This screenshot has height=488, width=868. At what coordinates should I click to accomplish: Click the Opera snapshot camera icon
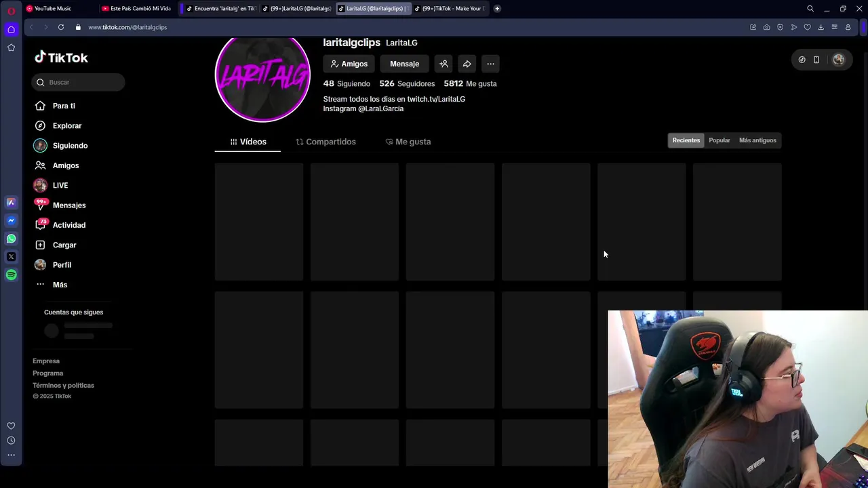coord(766,27)
